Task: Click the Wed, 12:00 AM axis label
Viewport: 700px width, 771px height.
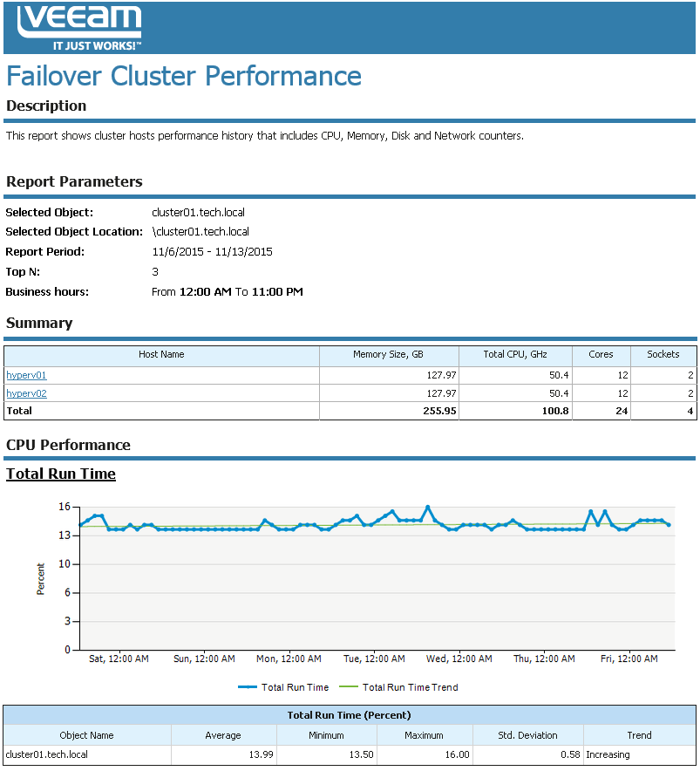Action: click(x=459, y=658)
